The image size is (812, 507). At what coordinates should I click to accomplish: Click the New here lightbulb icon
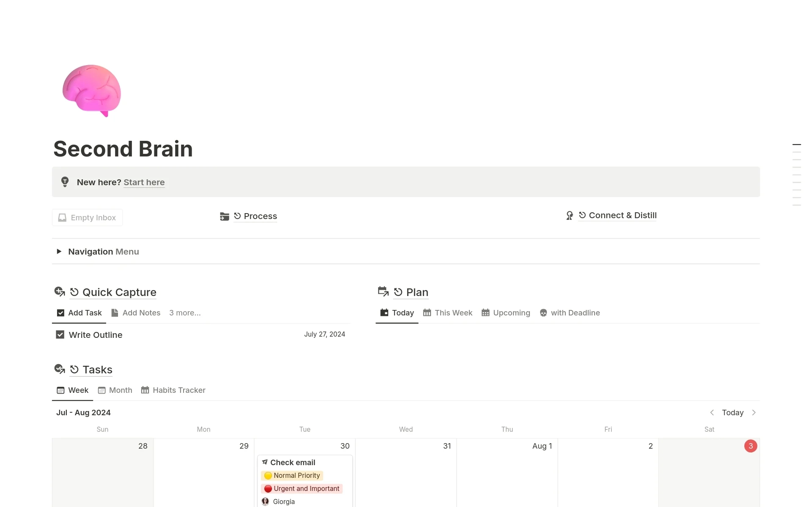pyautogui.click(x=66, y=182)
